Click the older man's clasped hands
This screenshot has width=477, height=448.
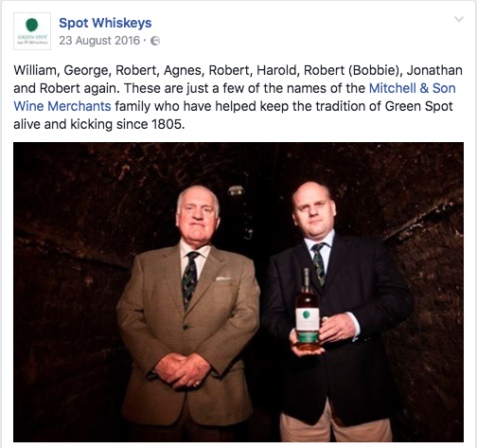[x=183, y=370]
